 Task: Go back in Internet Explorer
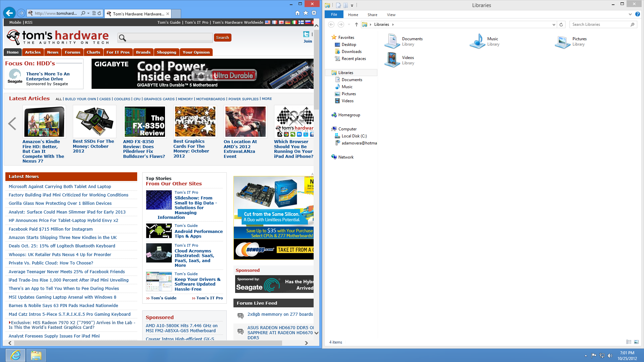coord(9,13)
